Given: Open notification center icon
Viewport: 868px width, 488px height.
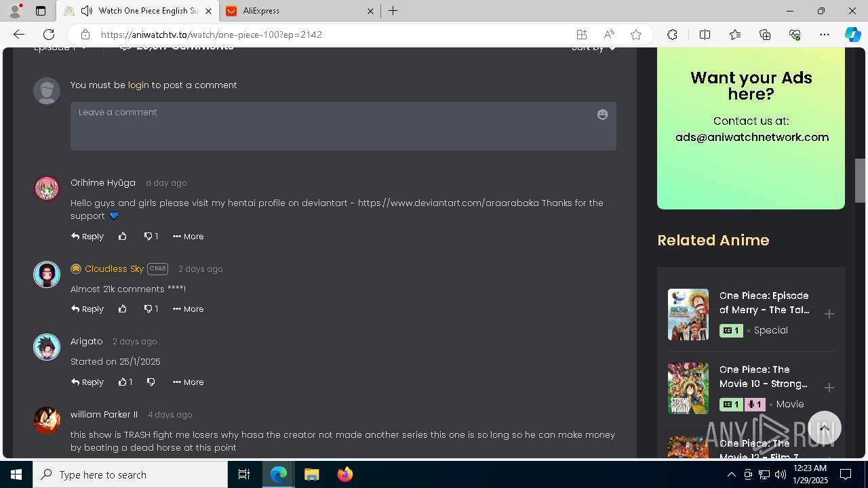Looking at the screenshot, I should (846, 474).
